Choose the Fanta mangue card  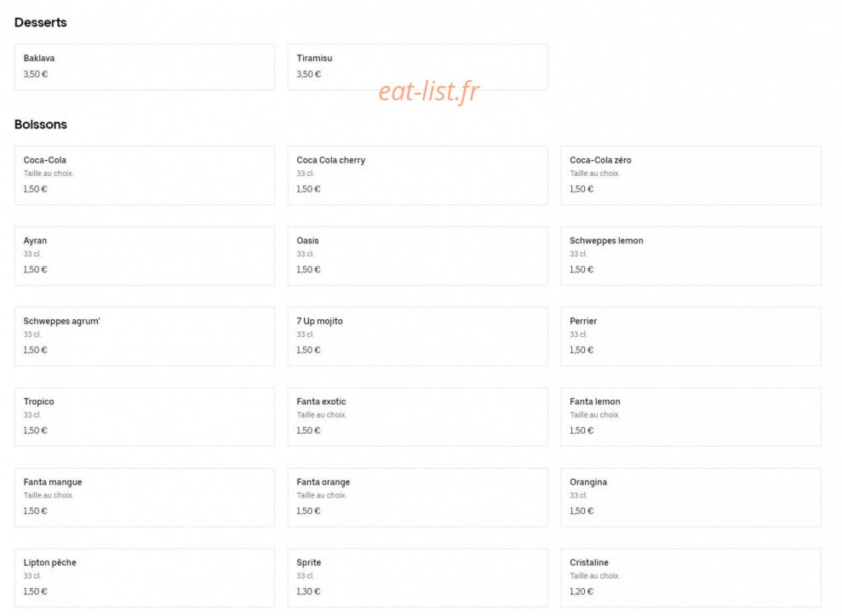coord(145,498)
